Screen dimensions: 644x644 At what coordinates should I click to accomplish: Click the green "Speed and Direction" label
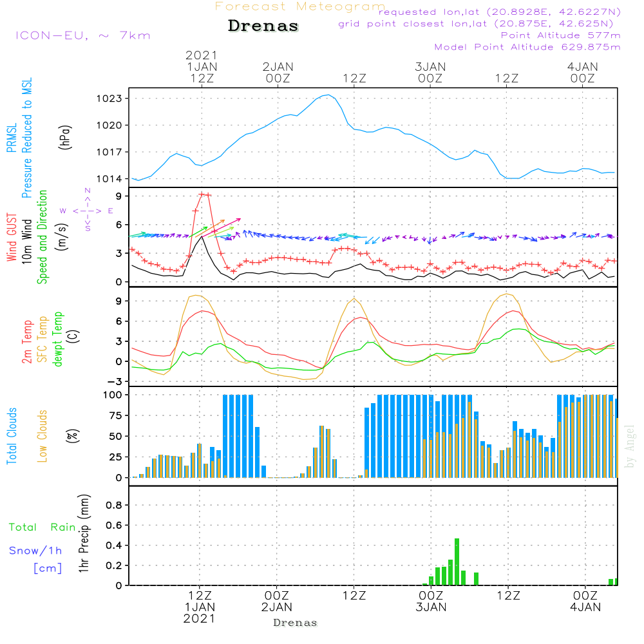pos(42,237)
